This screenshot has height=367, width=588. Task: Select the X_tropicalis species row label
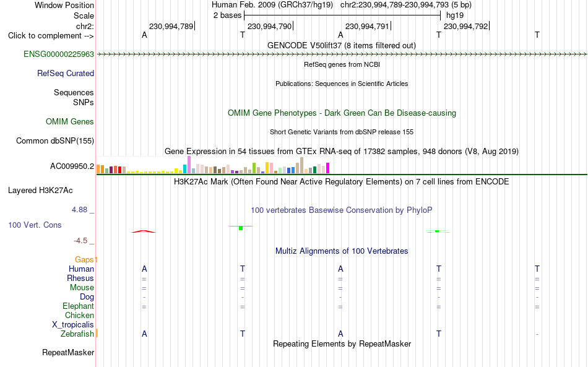(x=73, y=325)
